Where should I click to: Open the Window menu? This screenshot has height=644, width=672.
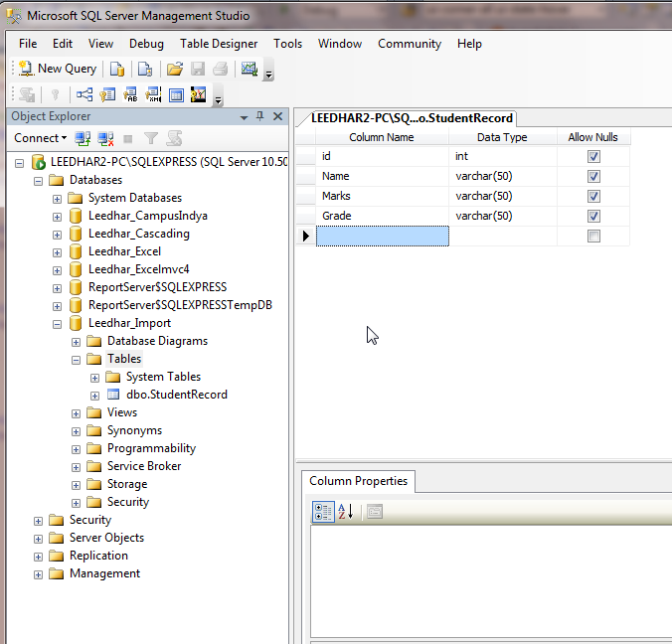[x=340, y=44]
